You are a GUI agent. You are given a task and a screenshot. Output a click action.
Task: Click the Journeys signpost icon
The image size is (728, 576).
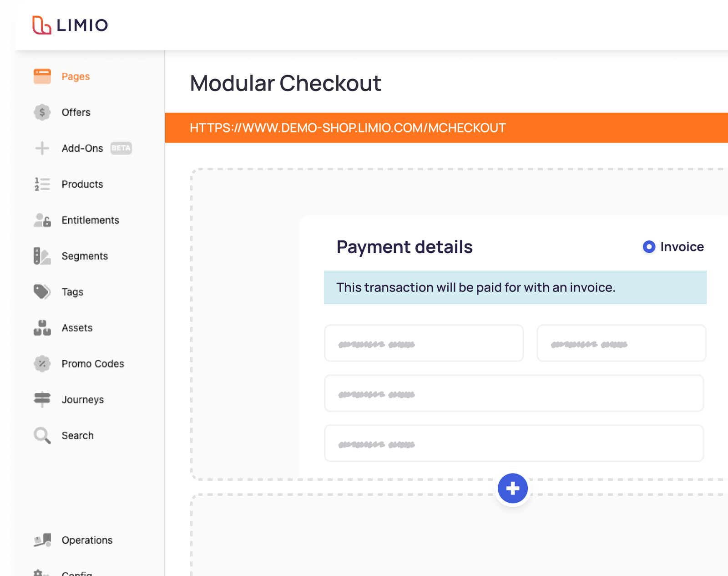42,399
